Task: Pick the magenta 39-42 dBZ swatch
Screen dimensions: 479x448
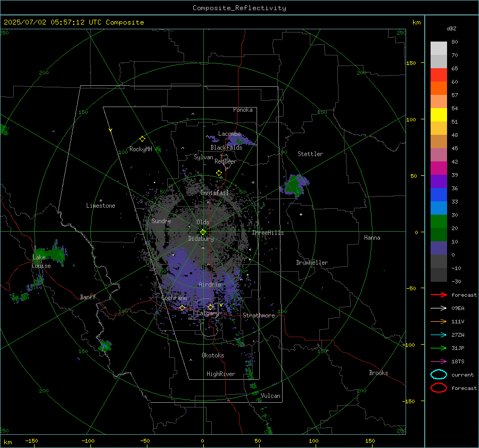Action: (x=439, y=168)
